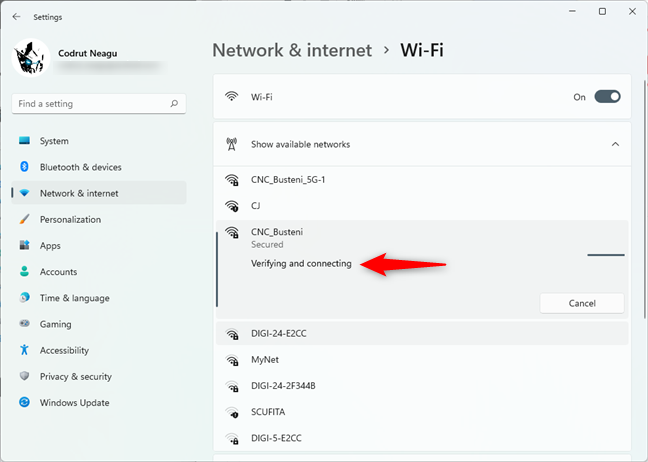
Task: Click Wi-Fi icon beside DIGI-24-2F344B
Action: [232, 386]
